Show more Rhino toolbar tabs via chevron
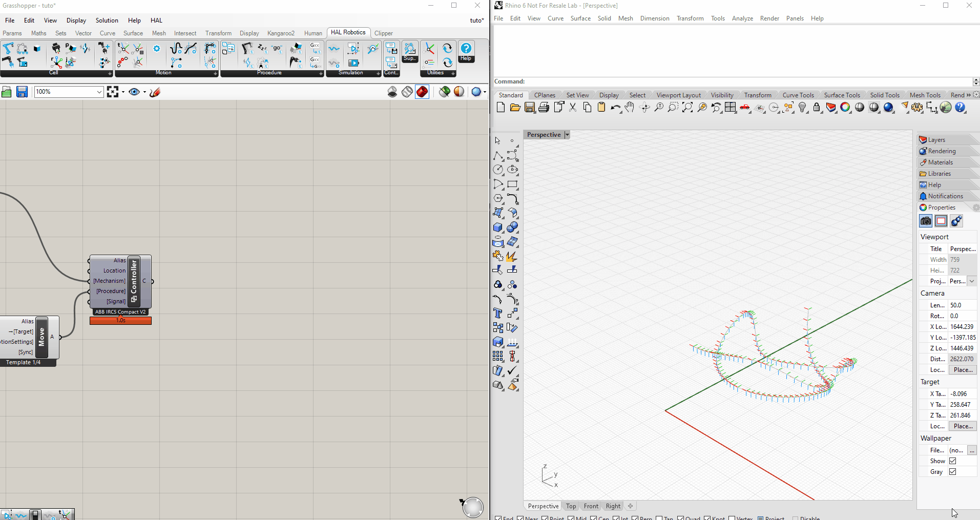Viewport: 980px width, 520px height. pos(968,95)
